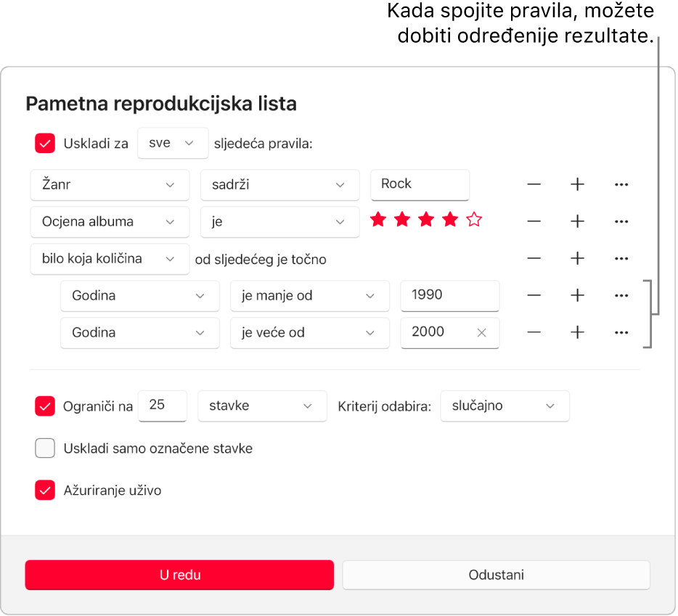This screenshot has height=616, width=678.
Task: Change sadrži condition for Žanr rule
Action: 279,184
